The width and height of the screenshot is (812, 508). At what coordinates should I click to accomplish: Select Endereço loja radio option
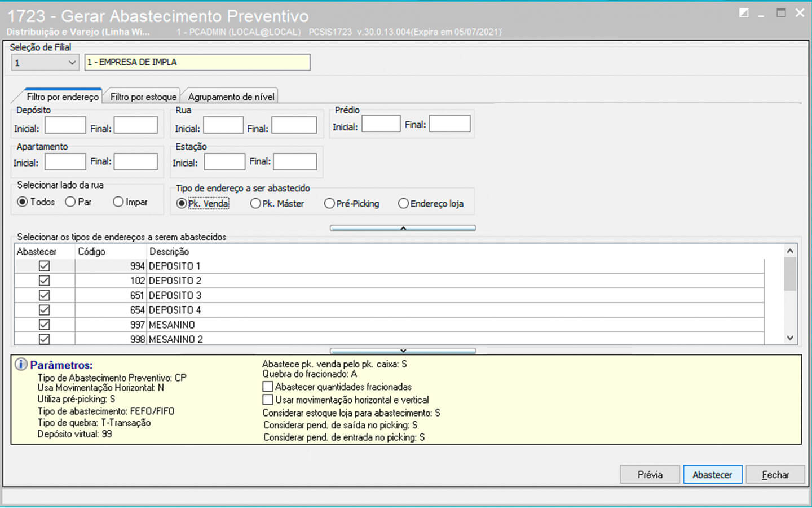click(403, 203)
